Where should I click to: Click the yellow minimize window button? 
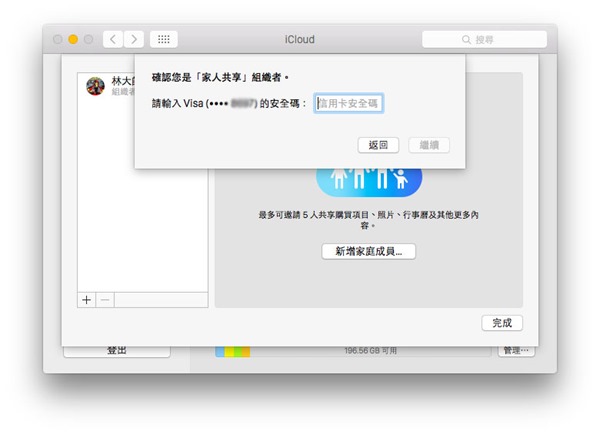(73, 39)
